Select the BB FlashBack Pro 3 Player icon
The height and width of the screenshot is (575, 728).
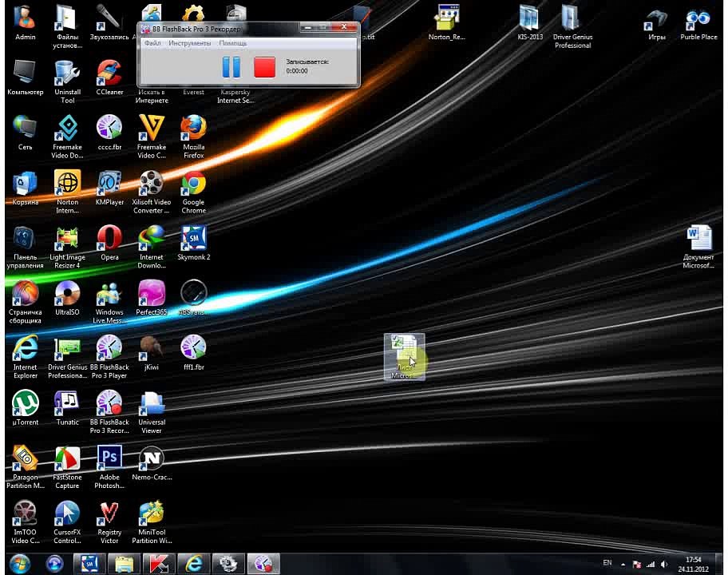point(109,357)
